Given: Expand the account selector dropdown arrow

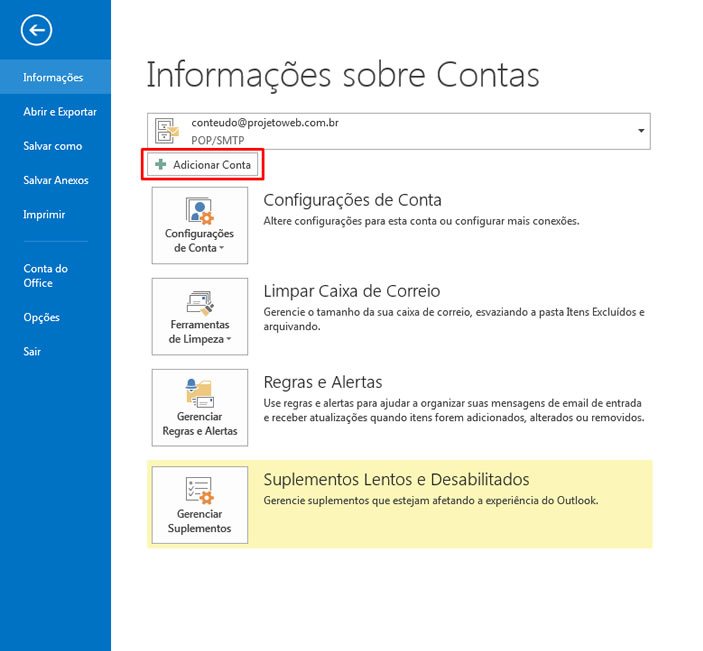Looking at the screenshot, I should (x=641, y=131).
